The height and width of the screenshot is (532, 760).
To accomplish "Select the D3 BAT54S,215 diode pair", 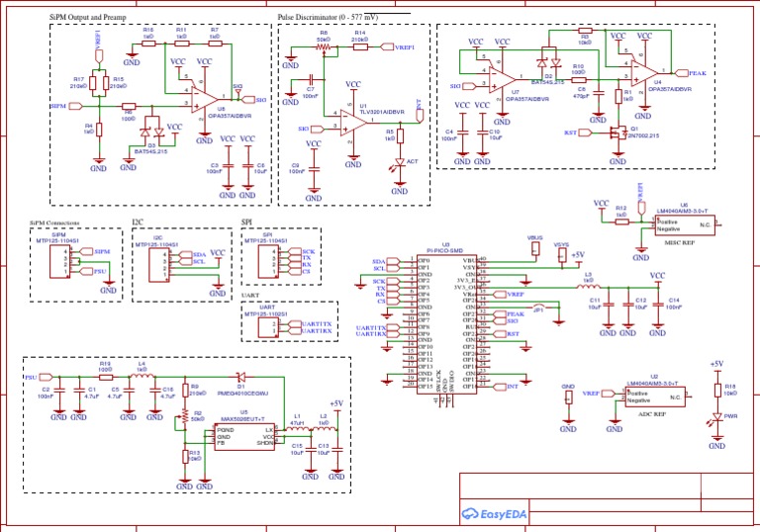I will 151,132.
